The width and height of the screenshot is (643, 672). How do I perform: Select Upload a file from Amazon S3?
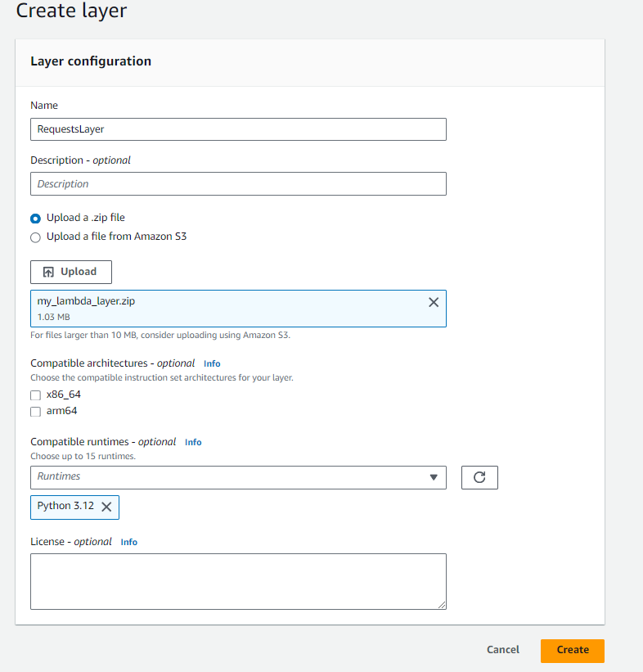coord(35,237)
